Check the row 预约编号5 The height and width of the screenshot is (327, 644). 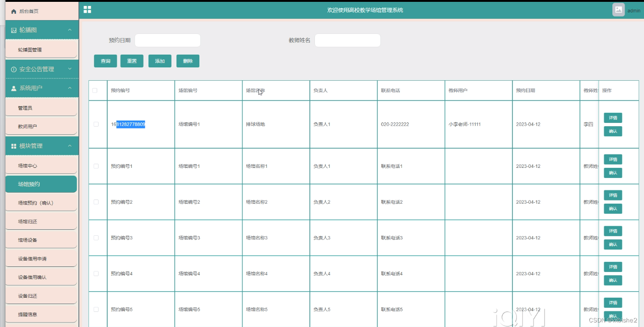point(96,309)
